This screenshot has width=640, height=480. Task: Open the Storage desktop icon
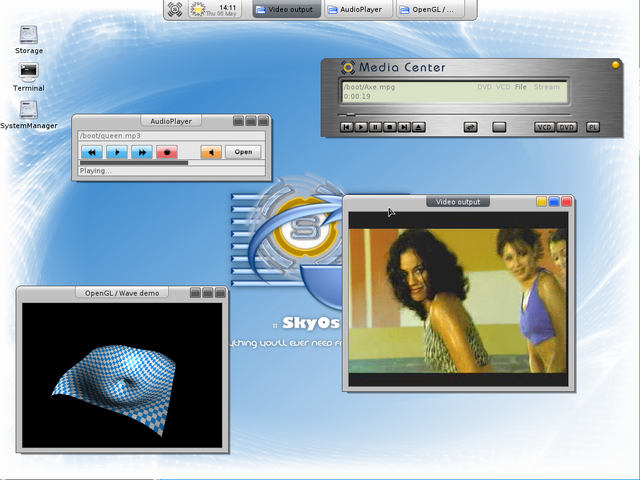pos(29,40)
